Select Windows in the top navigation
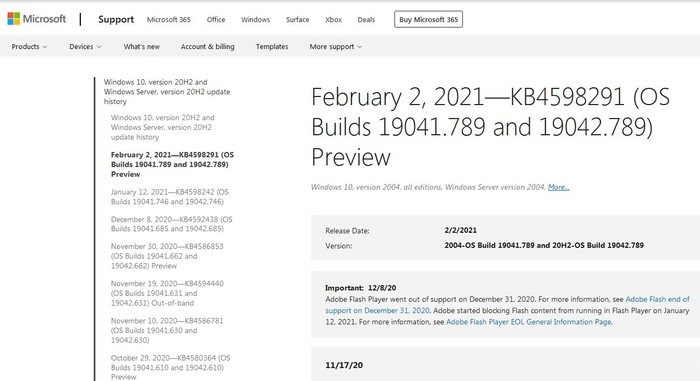700x381 pixels. (255, 20)
